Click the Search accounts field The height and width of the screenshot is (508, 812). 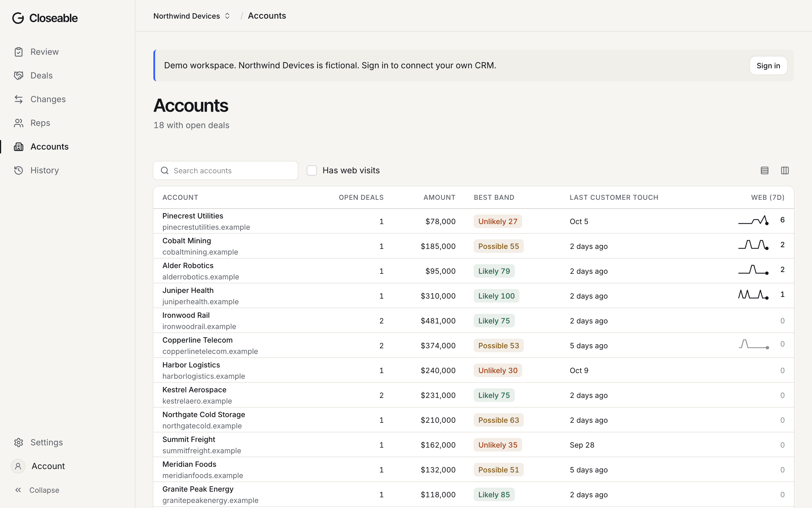point(226,171)
